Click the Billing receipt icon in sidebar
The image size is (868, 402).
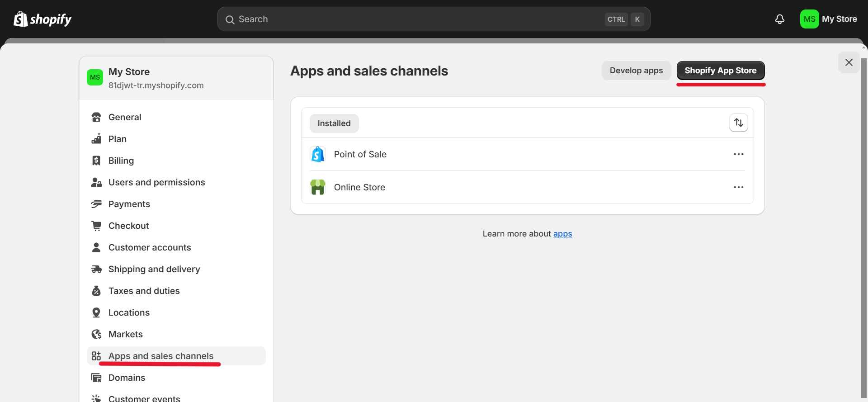pos(96,161)
